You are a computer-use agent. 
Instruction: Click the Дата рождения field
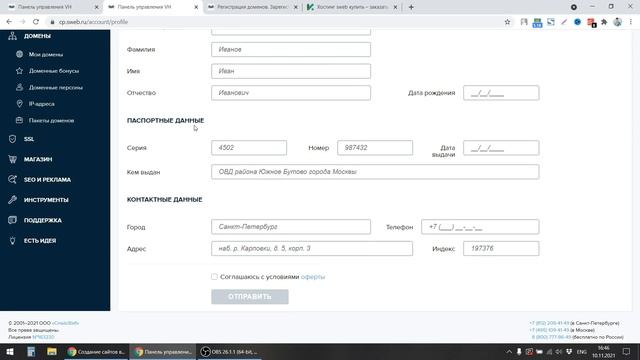click(501, 93)
